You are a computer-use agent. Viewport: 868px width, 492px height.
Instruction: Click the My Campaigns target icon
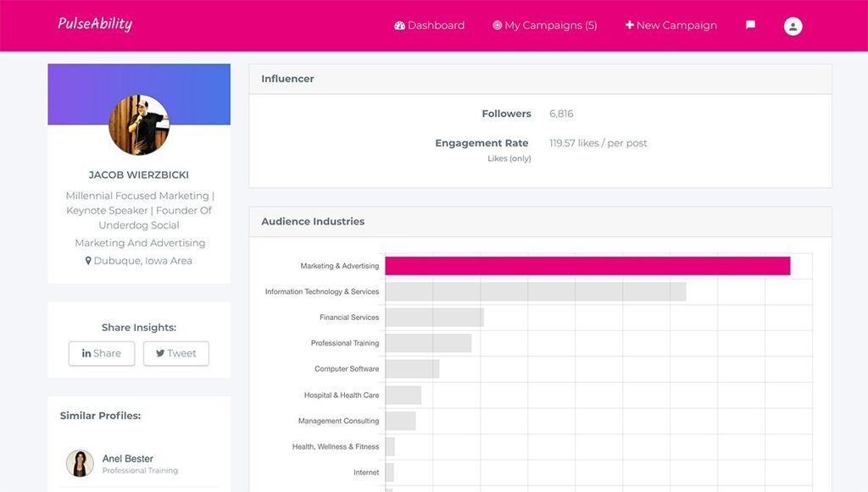(497, 25)
